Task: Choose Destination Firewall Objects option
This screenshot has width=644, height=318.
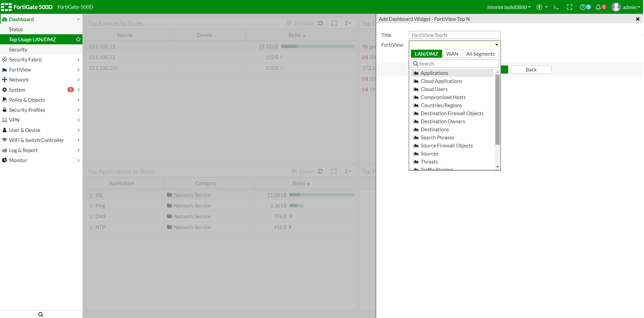Action: [452, 113]
